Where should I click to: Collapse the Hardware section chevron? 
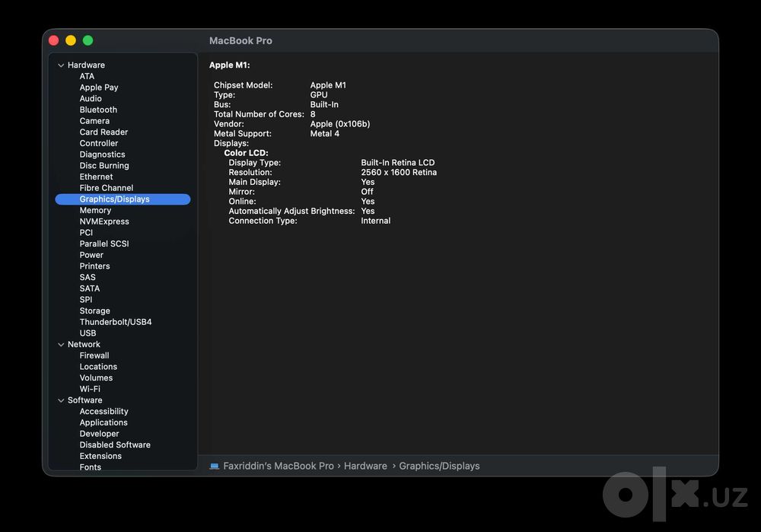tap(61, 65)
